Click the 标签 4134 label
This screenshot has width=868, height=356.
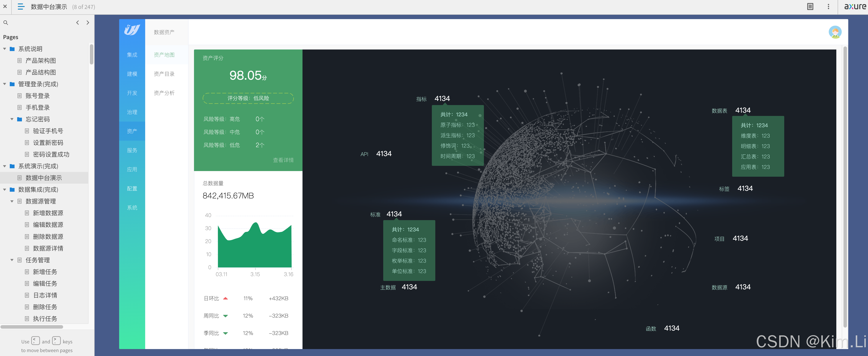pos(736,188)
